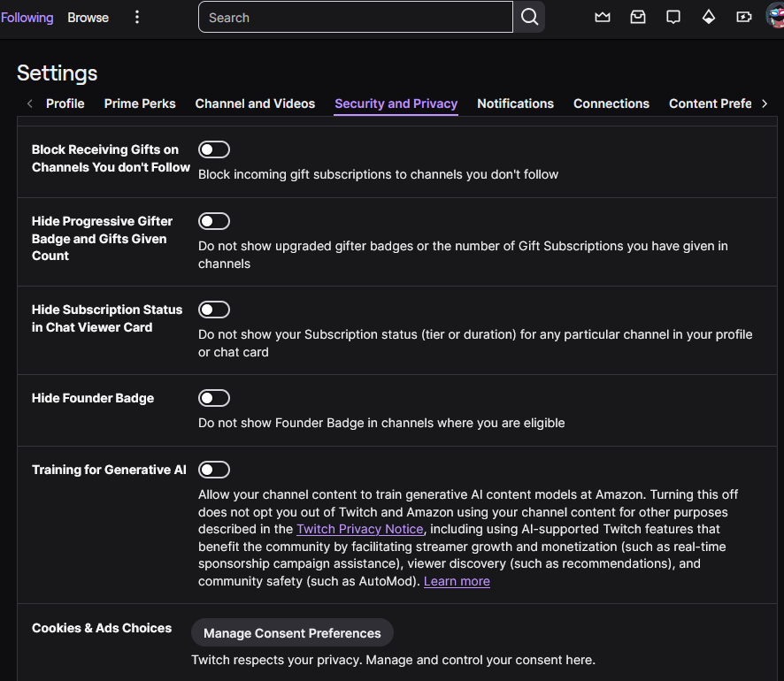
Task: Click the Settings page heading
Action: (57, 73)
